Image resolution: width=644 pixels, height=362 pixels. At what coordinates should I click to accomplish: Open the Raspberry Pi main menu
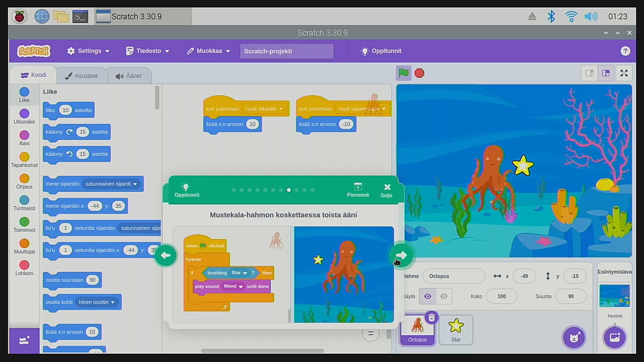(19, 16)
